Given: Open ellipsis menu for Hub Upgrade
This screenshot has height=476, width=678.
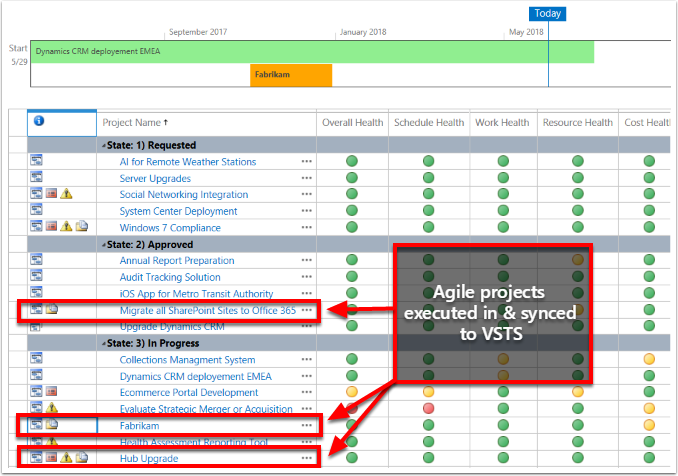Looking at the screenshot, I should pos(307,458).
